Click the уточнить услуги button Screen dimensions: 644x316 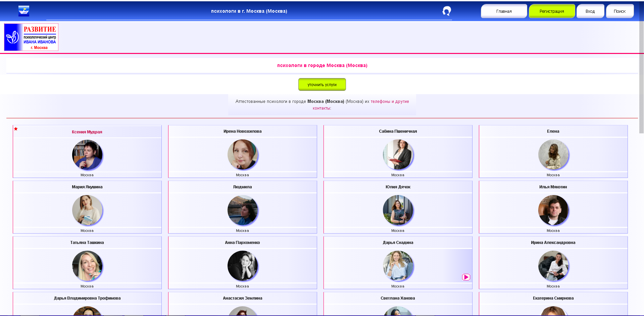click(x=322, y=84)
